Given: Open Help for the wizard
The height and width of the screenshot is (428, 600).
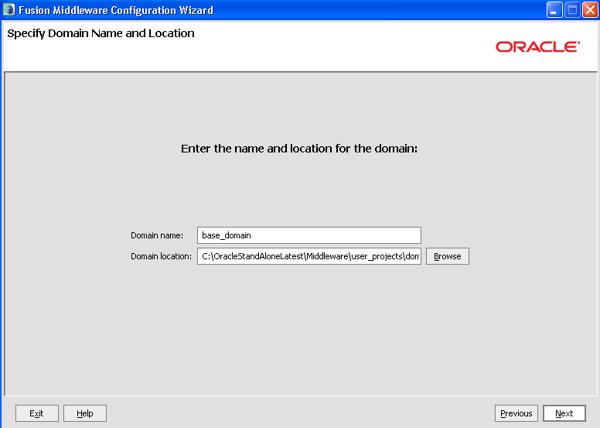Looking at the screenshot, I should coord(85,413).
